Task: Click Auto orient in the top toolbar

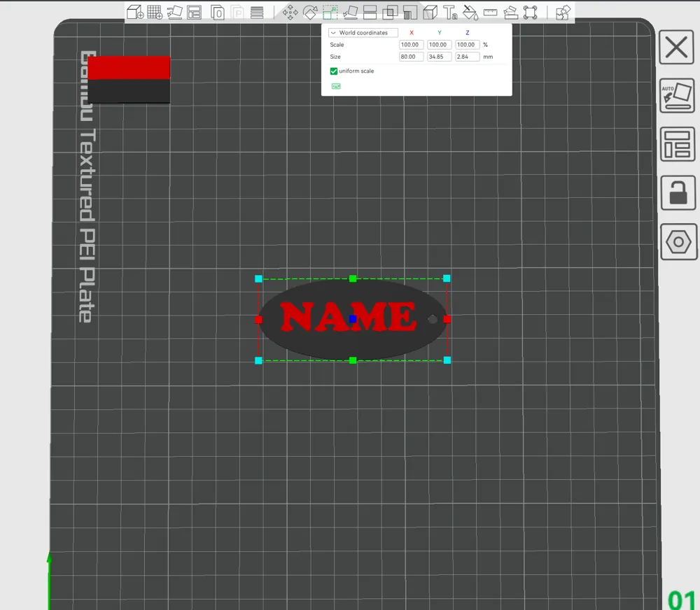Action: pyautogui.click(x=174, y=12)
